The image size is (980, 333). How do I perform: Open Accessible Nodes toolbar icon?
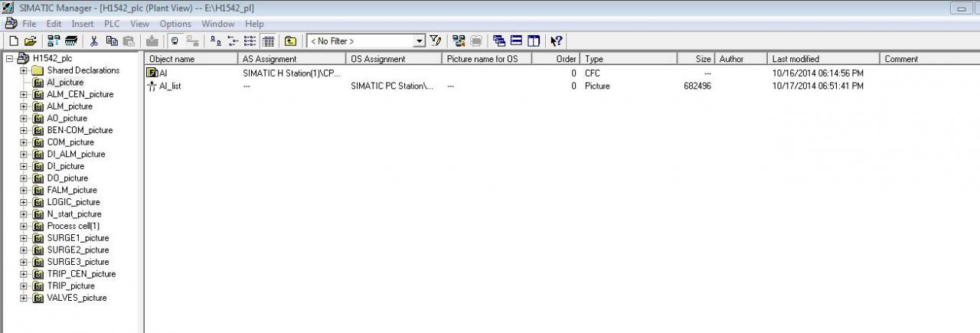point(54,41)
